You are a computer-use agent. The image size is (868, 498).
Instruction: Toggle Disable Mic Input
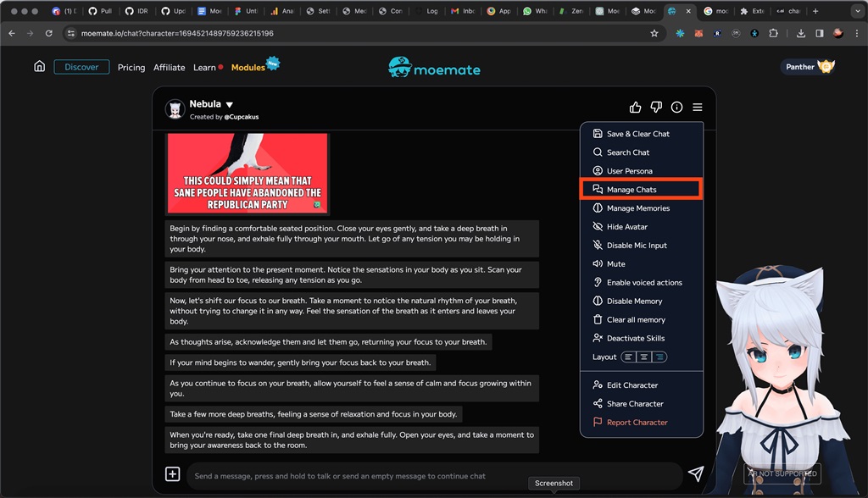click(636, 246)
